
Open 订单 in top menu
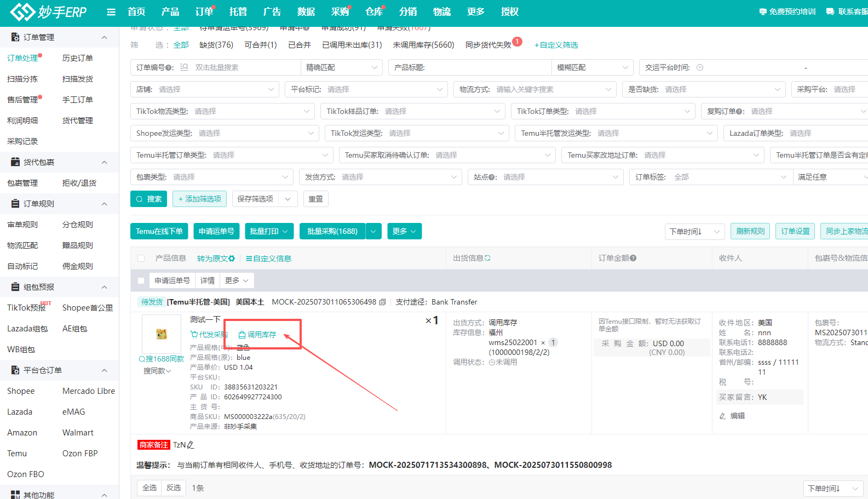(x=204, y=12)
